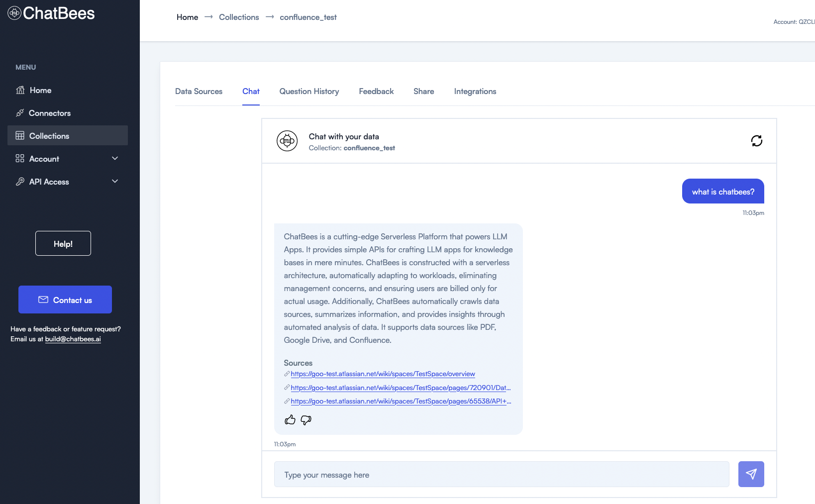Click the MENU label in the sidebar
The height and width of the screenshot is (504, 815).
pyautogui.click(x=25, y=67)
